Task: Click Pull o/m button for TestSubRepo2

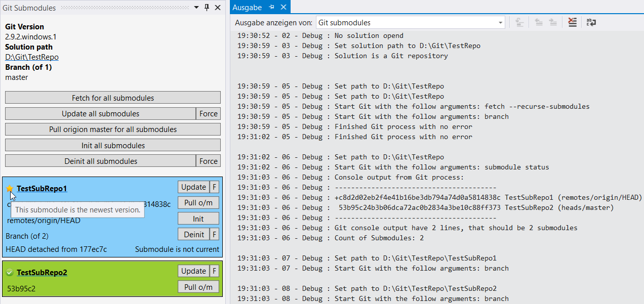Action: tap(198, 287)
